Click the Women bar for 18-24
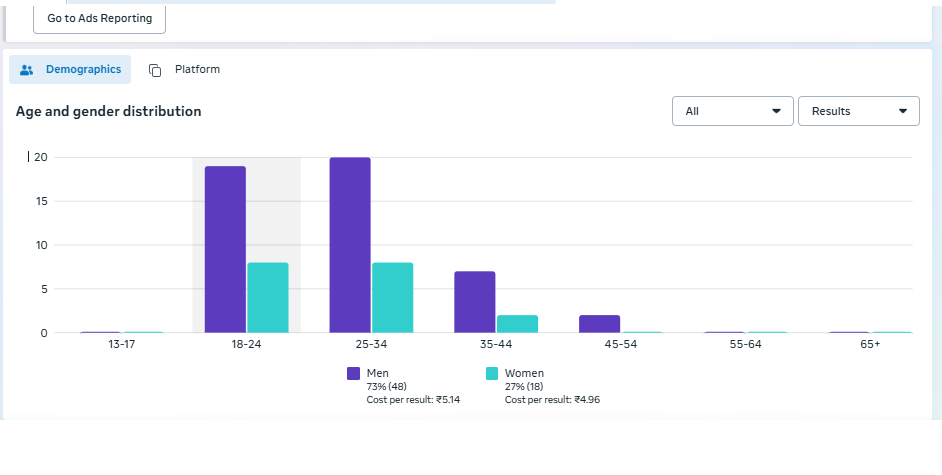Screen dimensions: 942x475 click(x=268, y=298)
